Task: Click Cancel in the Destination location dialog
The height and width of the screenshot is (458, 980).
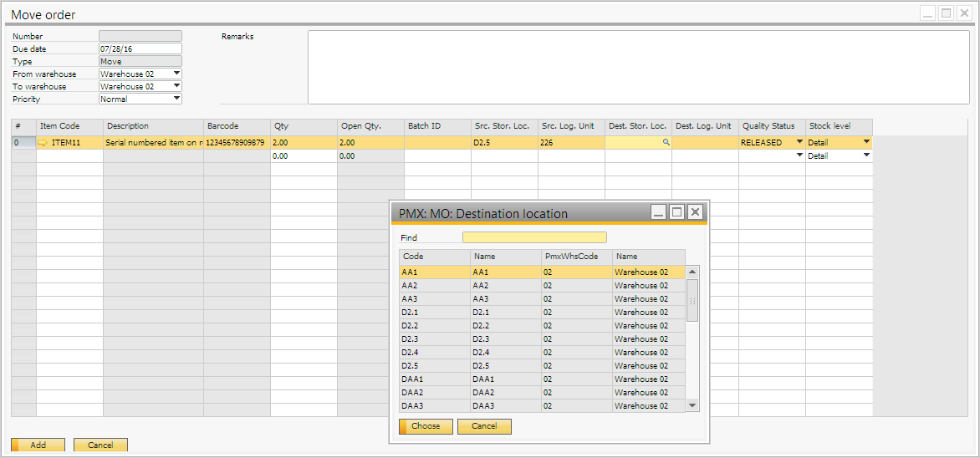Action: pyautogui.click(x=484, y=426)
